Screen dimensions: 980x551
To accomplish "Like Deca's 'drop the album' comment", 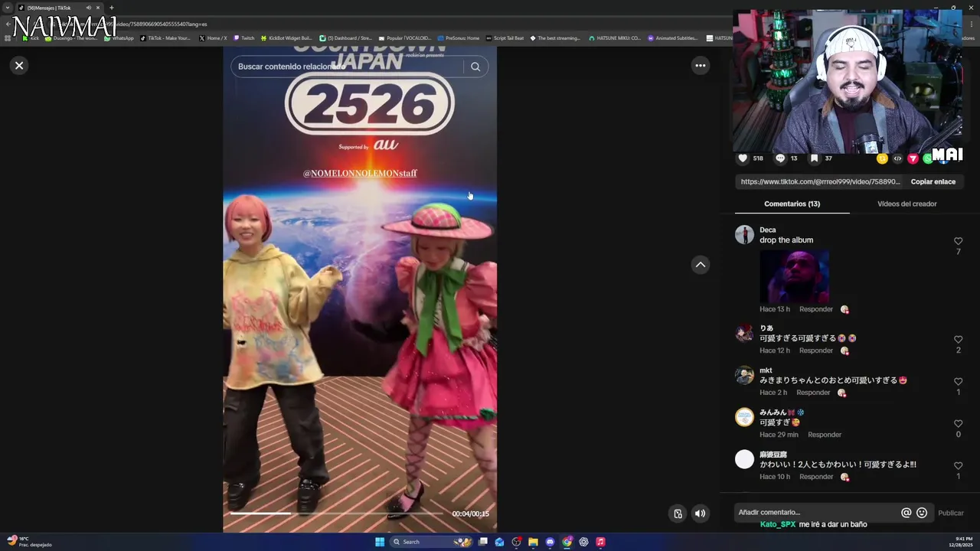I will pyautogui.click(x=958, y=241).
